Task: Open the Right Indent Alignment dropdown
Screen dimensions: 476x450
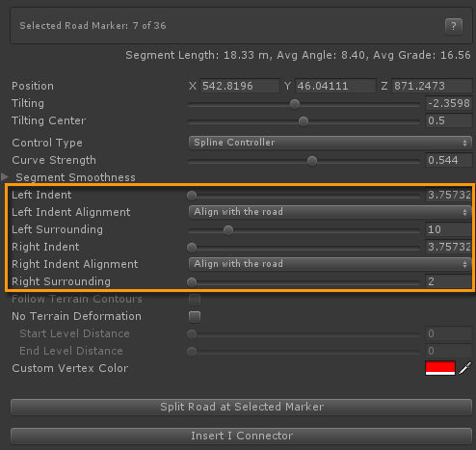Action: (331, 264)
